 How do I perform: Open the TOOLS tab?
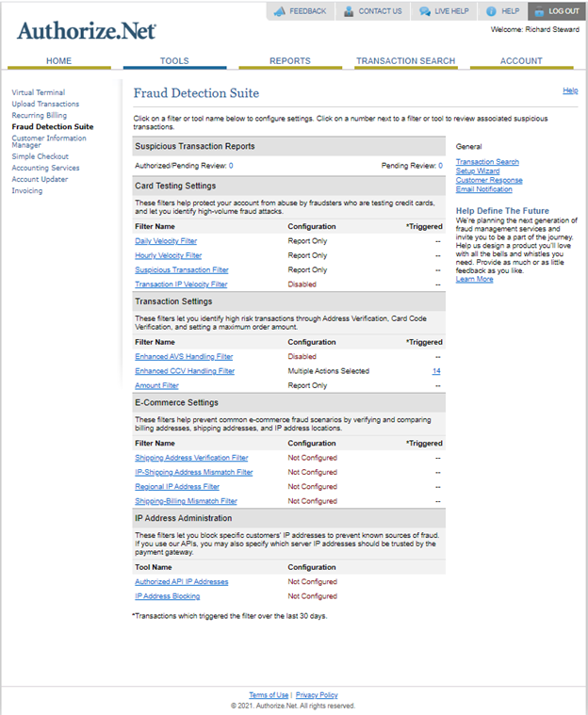click(x=174, y=61)
